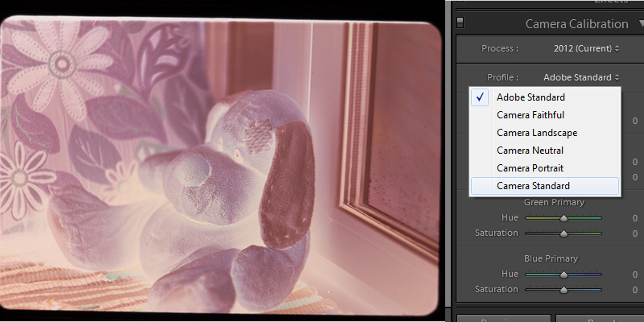The image size is (644, 322).
Task: Click the Blue Primary Hue value field
Action: point(635,275)
